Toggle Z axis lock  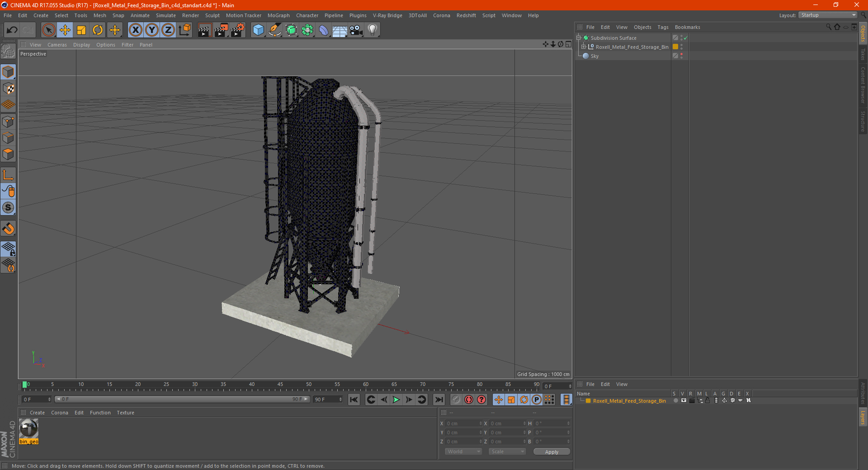[x=168, y=30]
